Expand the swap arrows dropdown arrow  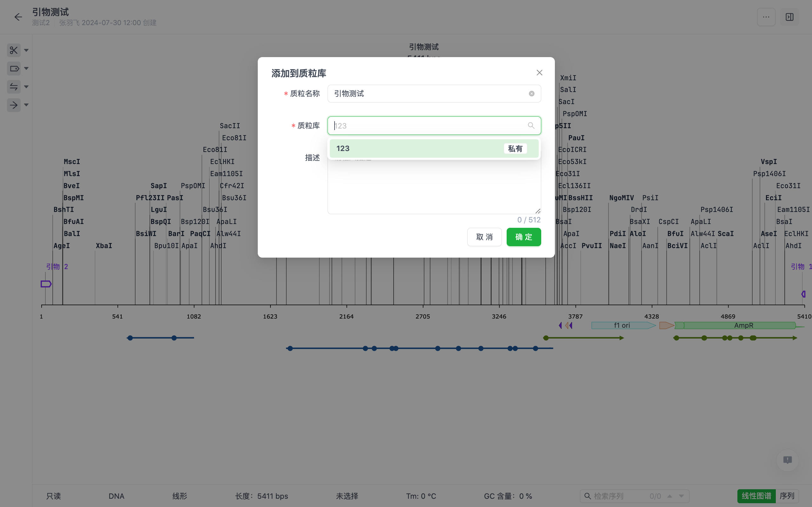(26, 87)
